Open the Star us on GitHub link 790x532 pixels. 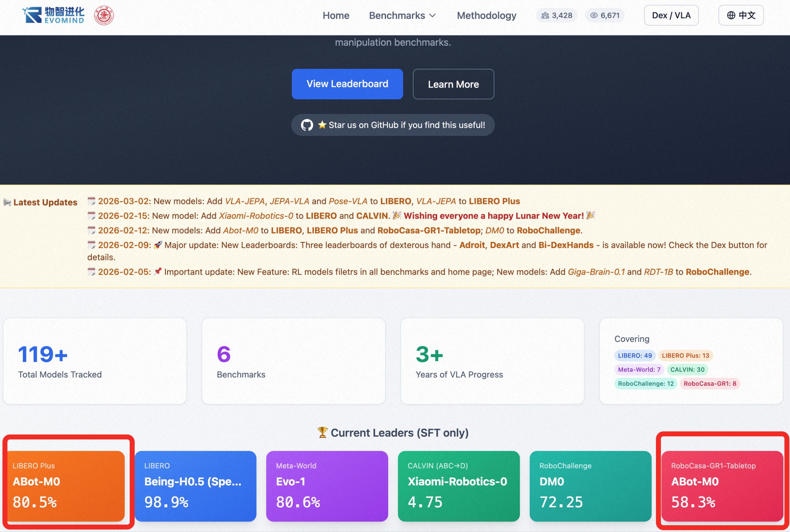coord(393,125)
